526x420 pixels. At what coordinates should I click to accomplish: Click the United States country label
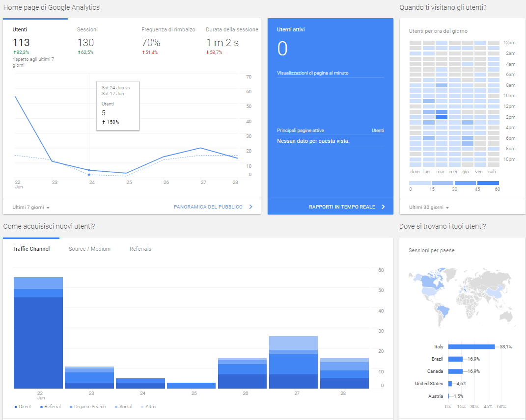429,384
